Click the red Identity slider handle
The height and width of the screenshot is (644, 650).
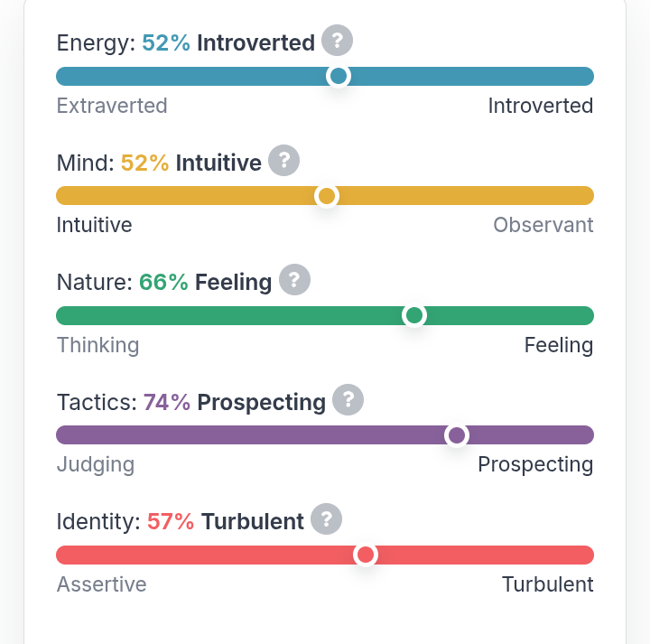click(x=366, y=555)
